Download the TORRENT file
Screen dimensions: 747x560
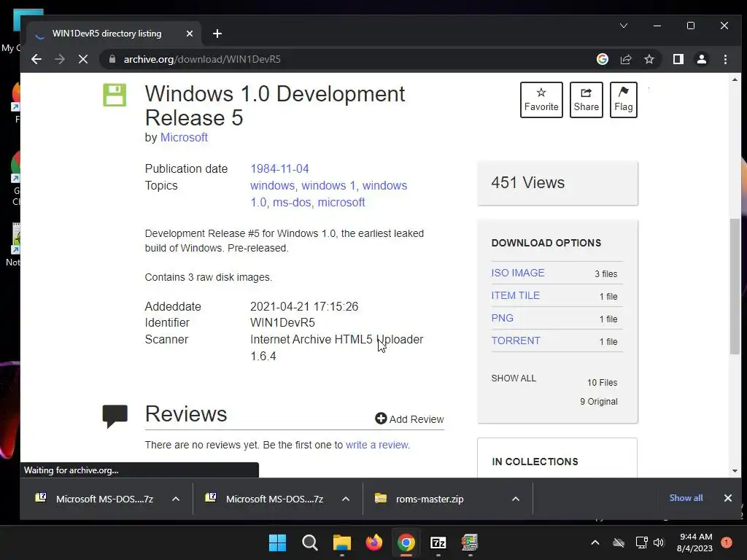pos(516,341)
